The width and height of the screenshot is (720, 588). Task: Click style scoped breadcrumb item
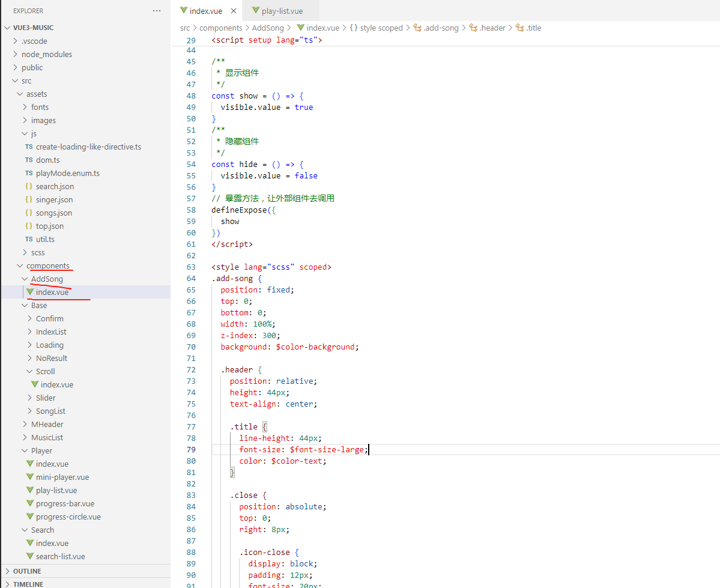pyautogui.click(x=376, y=28)
